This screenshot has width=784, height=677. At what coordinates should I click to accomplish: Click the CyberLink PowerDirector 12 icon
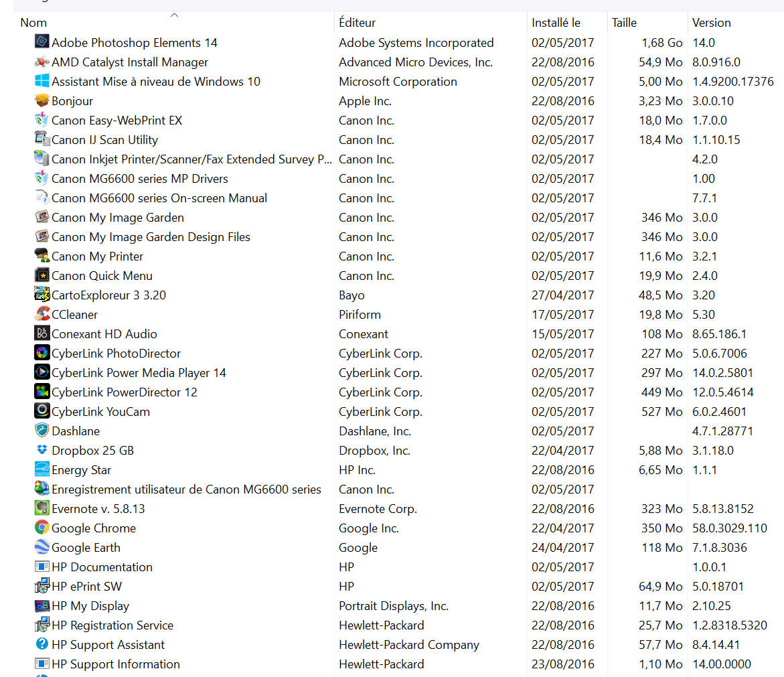tap(42, 391)
